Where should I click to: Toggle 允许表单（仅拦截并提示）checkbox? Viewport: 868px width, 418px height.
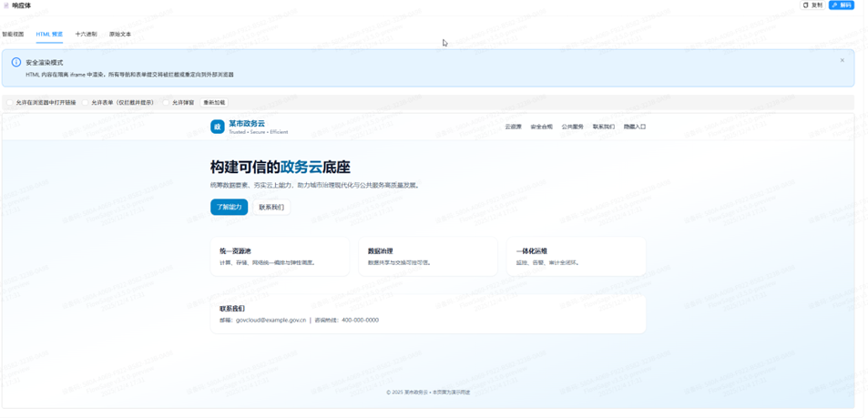[x=86, y=102]
